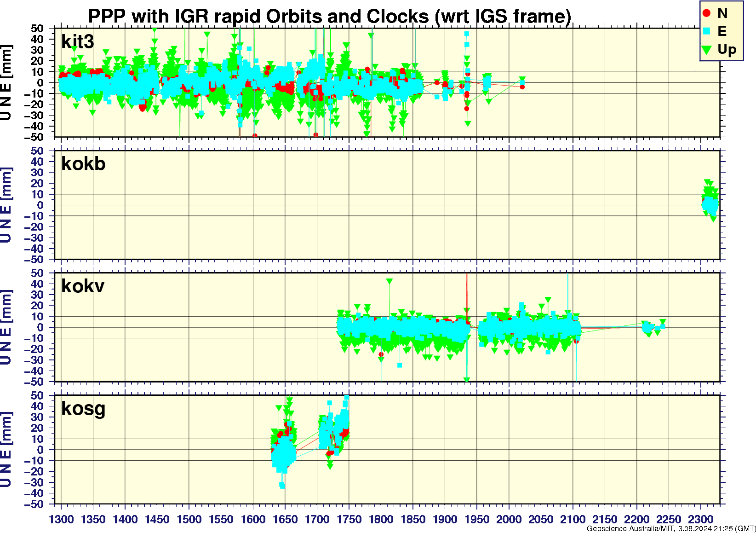The width and height of the screenshot is (756, 533).
Task: Click the kosg station label
Action: pos(83,409)
